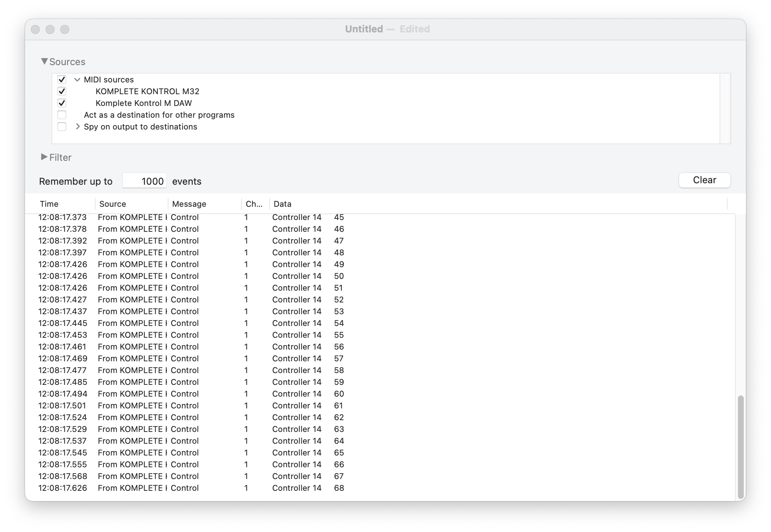The image size is (771, 532).
Task: Select event row at 12:08:17.537
Action: [380, 441]
